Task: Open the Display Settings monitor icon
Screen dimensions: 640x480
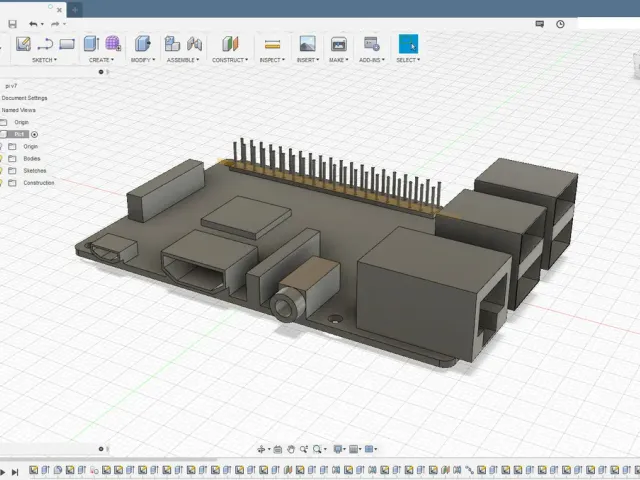Action: pyautogui.click(x=338, y=449)
